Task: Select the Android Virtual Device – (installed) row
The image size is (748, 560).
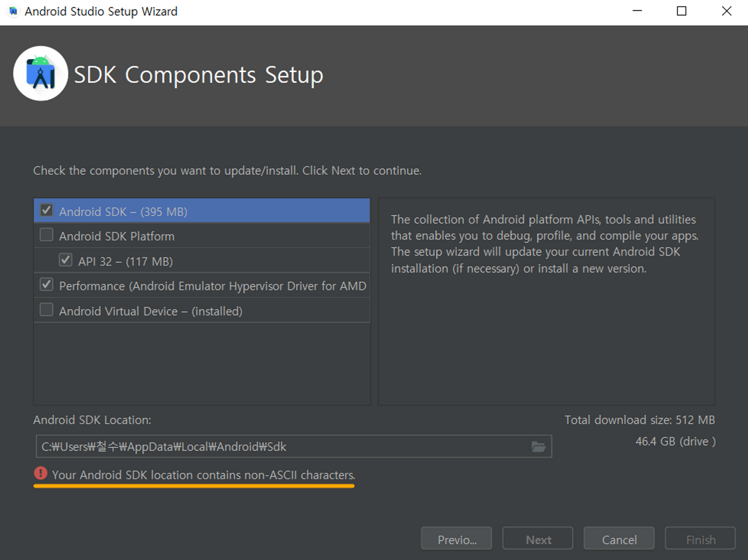Action: 202,311
